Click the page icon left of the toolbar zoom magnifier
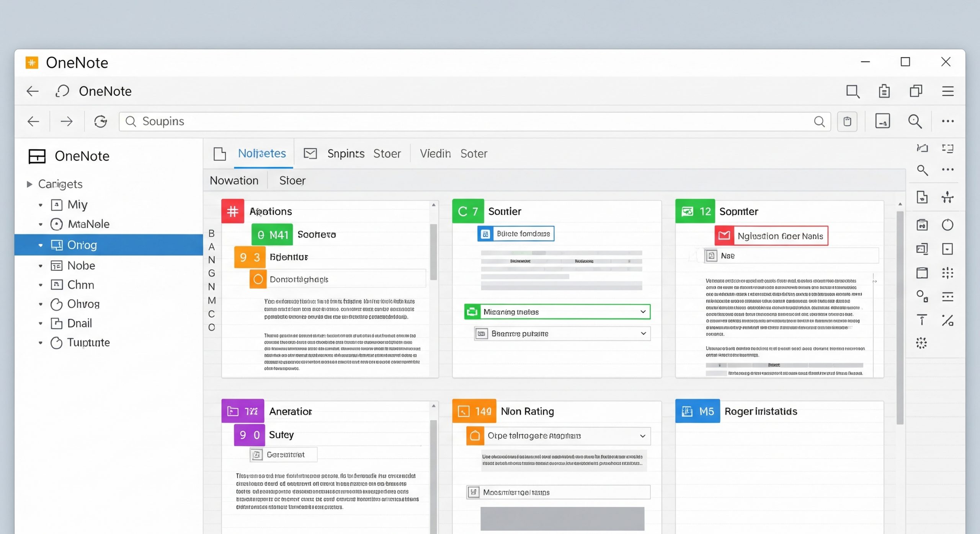The height and width of the screenshot is (534, 980). (x=882, y=121)
